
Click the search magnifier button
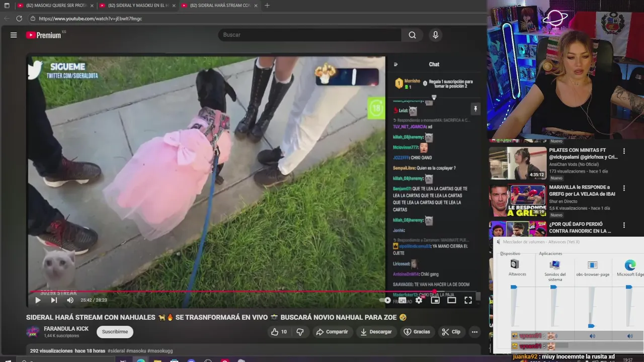pos(412,35)
